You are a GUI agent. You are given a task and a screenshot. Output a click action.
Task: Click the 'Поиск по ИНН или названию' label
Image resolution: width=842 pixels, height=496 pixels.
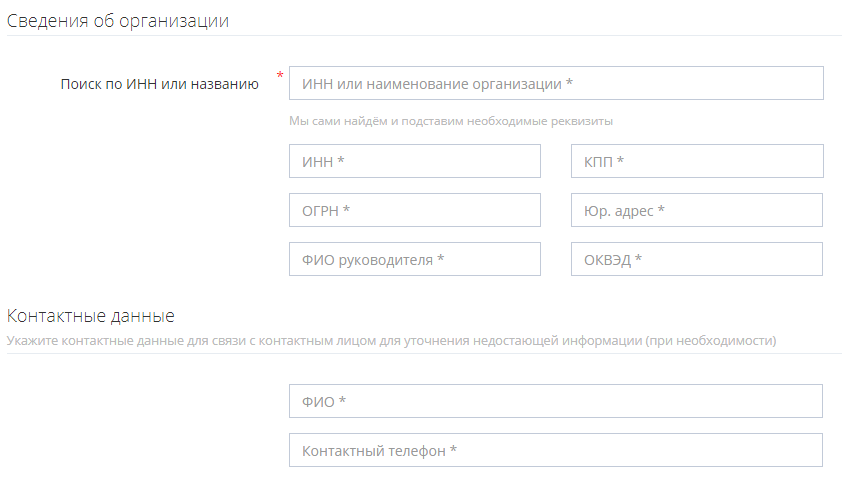click(x=160, y=84)
